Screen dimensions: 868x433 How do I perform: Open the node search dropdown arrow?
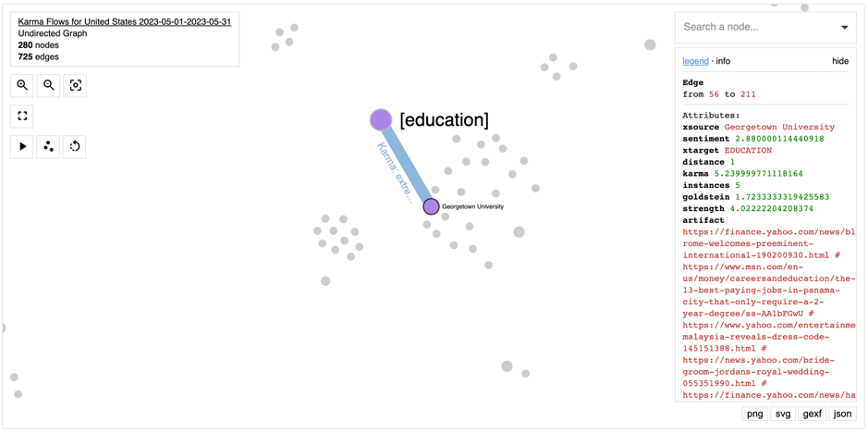[x=844, y=28]
